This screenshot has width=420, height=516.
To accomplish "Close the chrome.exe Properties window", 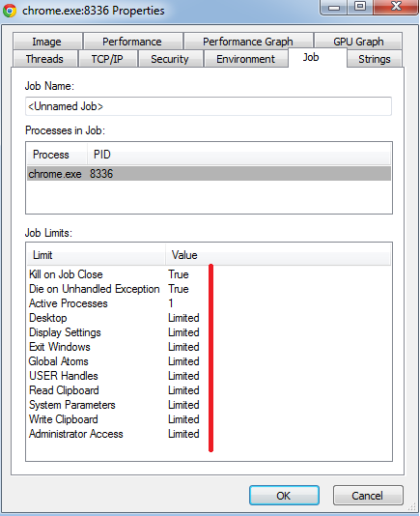I will (x=396, y=7).
